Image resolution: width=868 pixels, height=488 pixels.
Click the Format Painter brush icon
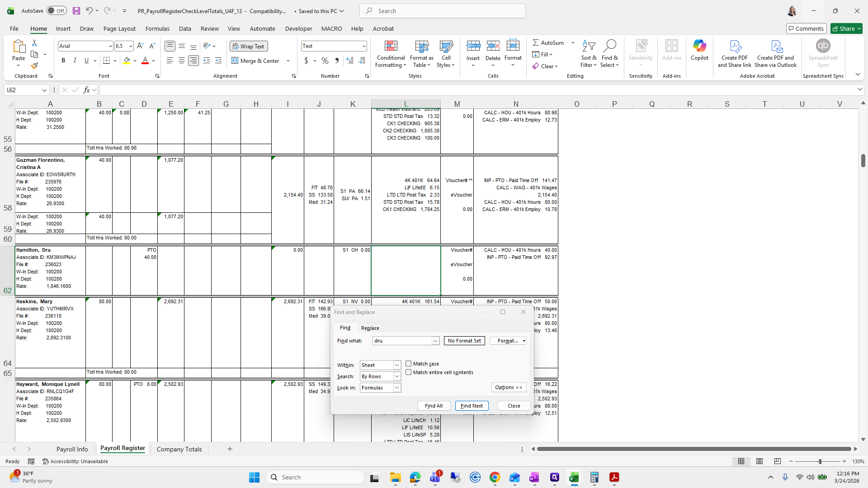coord(34,66)
